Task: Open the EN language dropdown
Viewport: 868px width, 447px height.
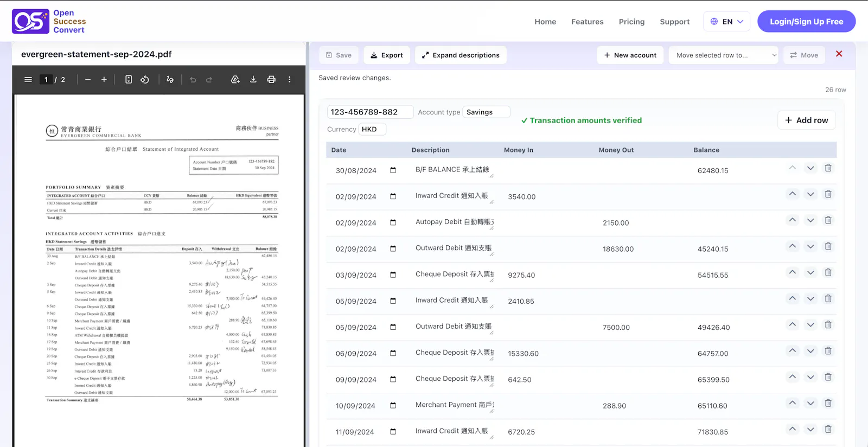Action: tap(727, 22)
